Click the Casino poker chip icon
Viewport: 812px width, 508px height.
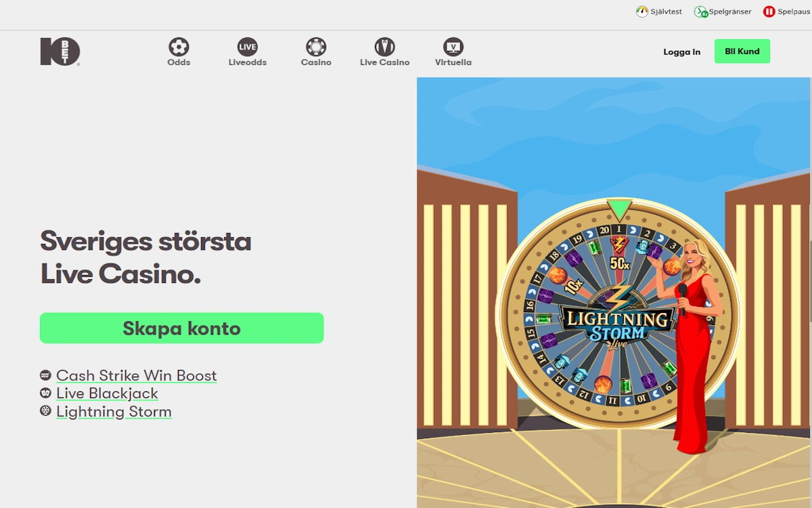315,47
